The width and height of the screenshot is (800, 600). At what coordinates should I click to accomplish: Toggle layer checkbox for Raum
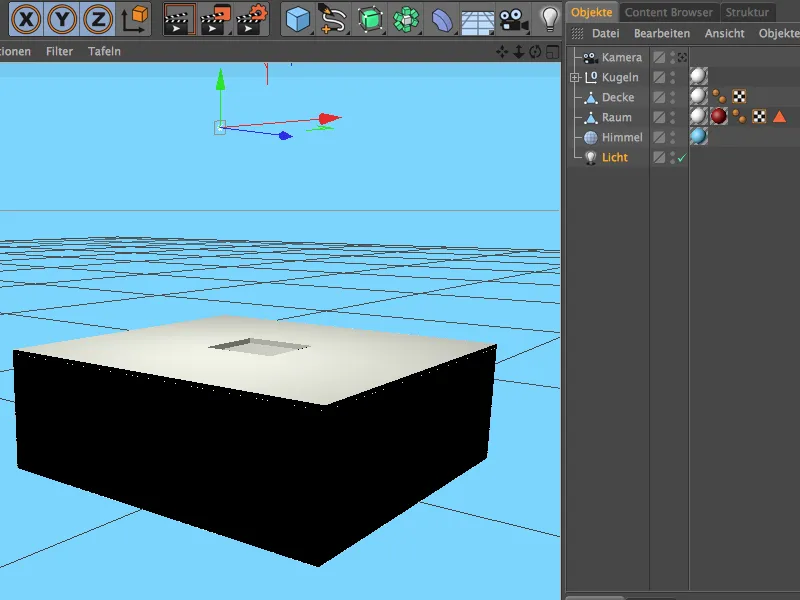[659, 117]
